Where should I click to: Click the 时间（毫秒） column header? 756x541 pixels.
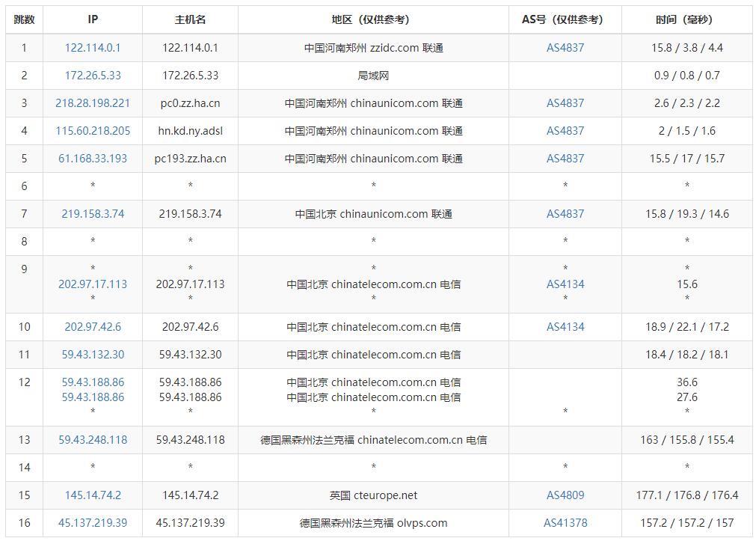686,19
